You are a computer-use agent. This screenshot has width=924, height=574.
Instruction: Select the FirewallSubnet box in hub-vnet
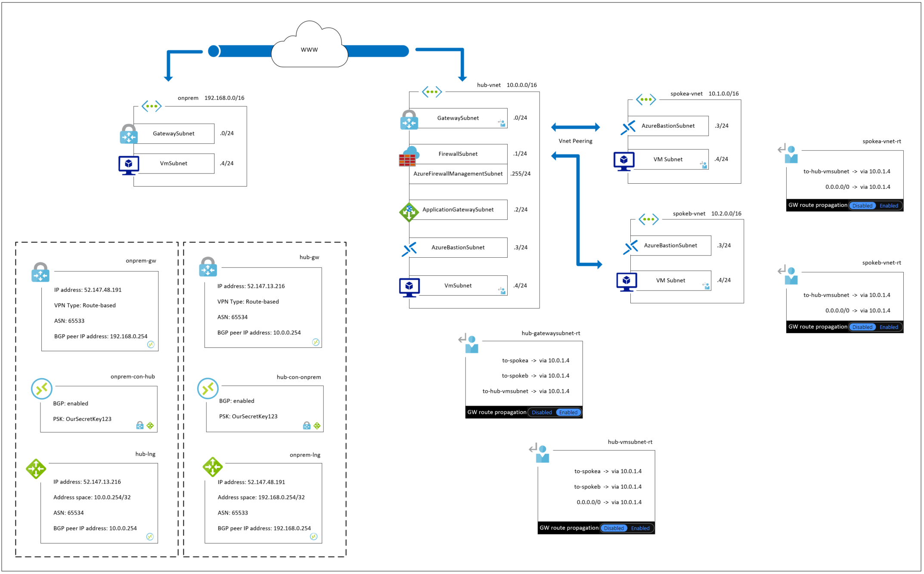coord(458,154)
